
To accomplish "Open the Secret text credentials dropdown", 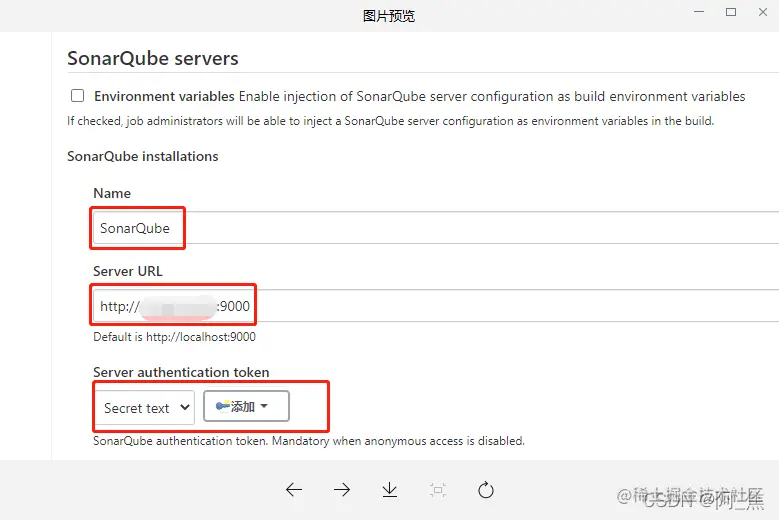I will pos(145,408).
